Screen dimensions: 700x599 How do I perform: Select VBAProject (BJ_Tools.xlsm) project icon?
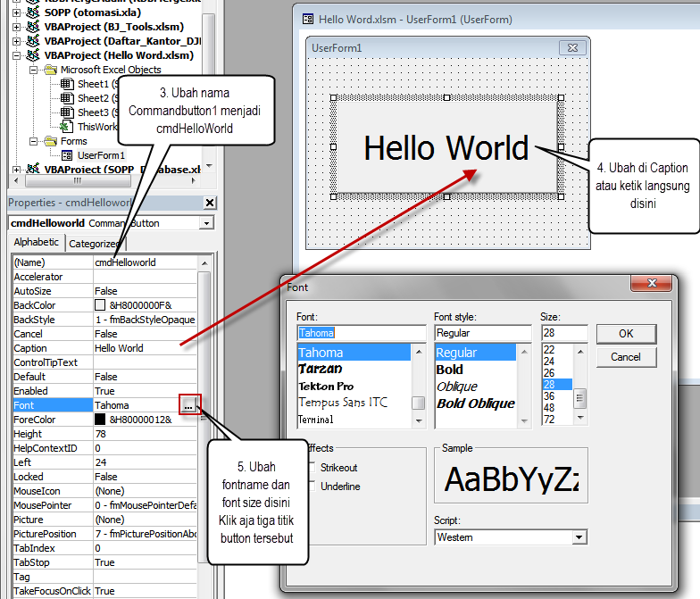(35, 27)
